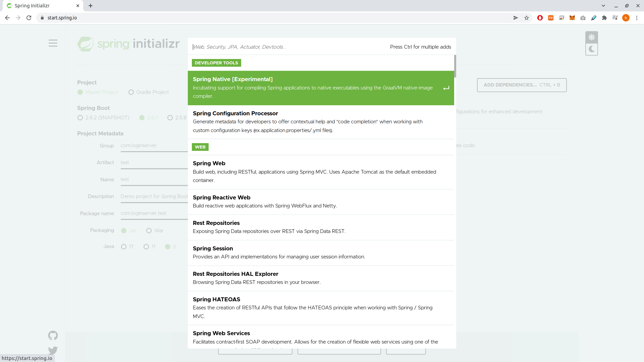Open the Twitter link icon

click(x=53, y=350)
